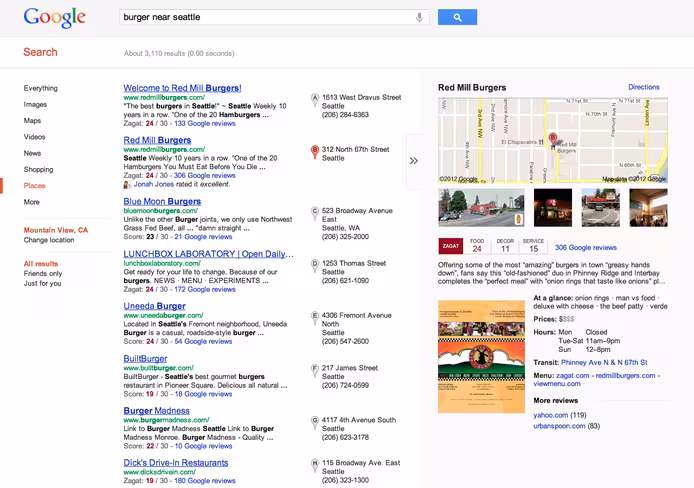The image size is (694, 488).
Task: Click the Google logo
Action: (x=54, y=18)
